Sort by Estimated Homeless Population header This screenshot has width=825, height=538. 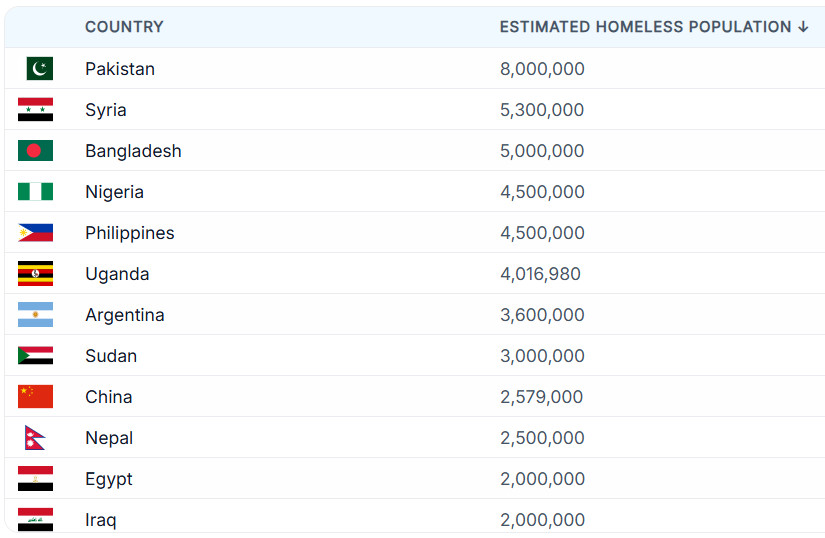pos(645,27)
